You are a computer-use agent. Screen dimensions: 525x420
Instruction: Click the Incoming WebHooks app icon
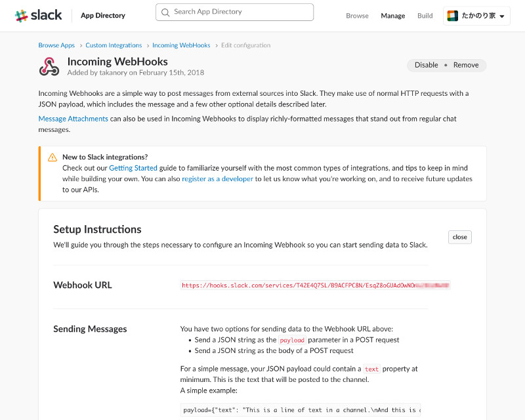49,67
